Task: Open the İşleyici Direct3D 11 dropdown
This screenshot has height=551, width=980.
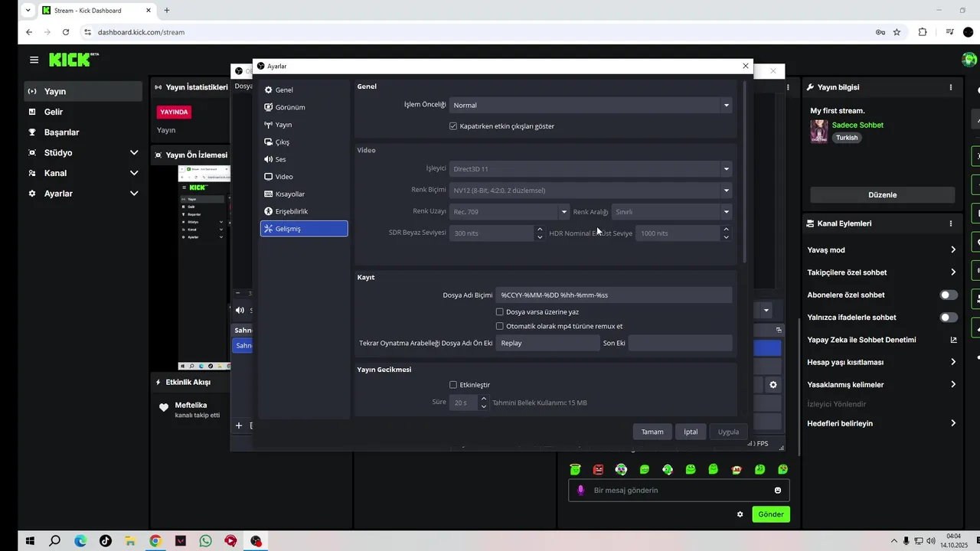Action: 590,168
